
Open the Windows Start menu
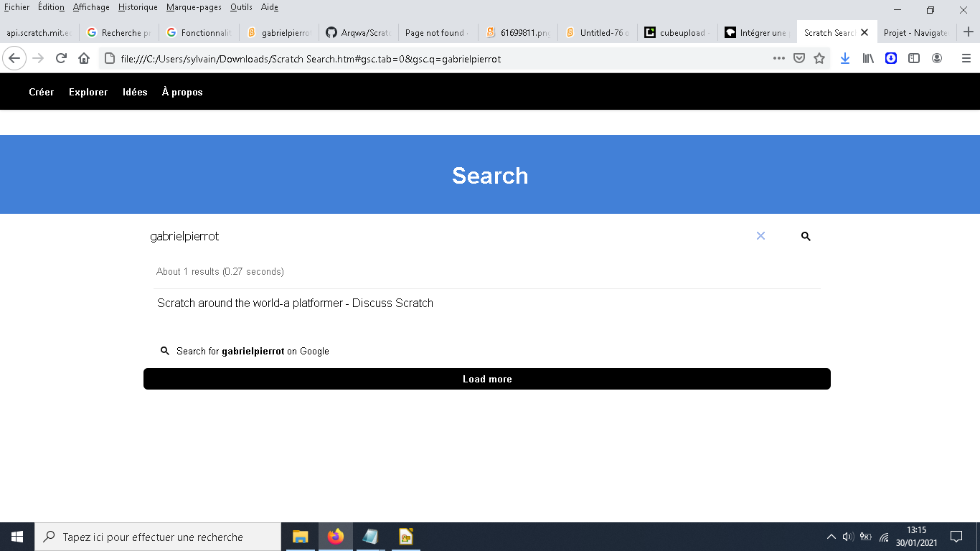(17, 537)
